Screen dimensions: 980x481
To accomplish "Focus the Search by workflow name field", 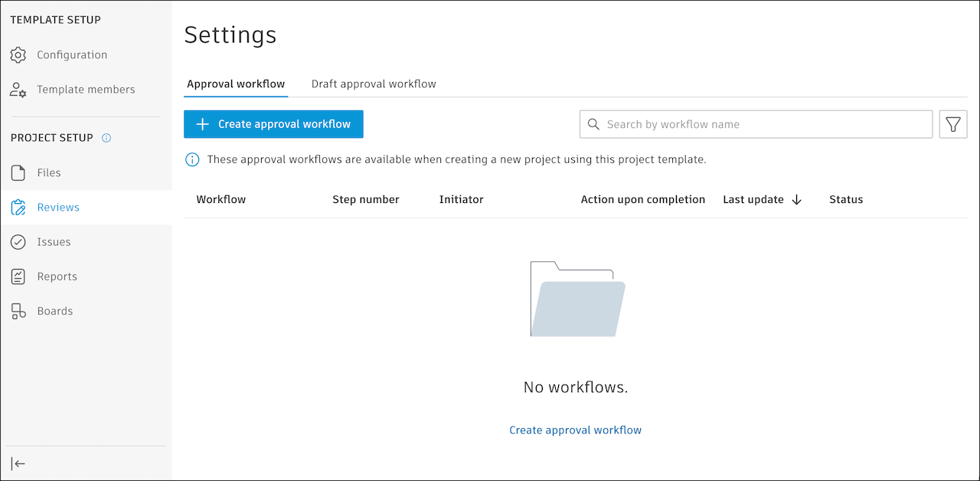I will pyautogui.click(x=756, y=124).
